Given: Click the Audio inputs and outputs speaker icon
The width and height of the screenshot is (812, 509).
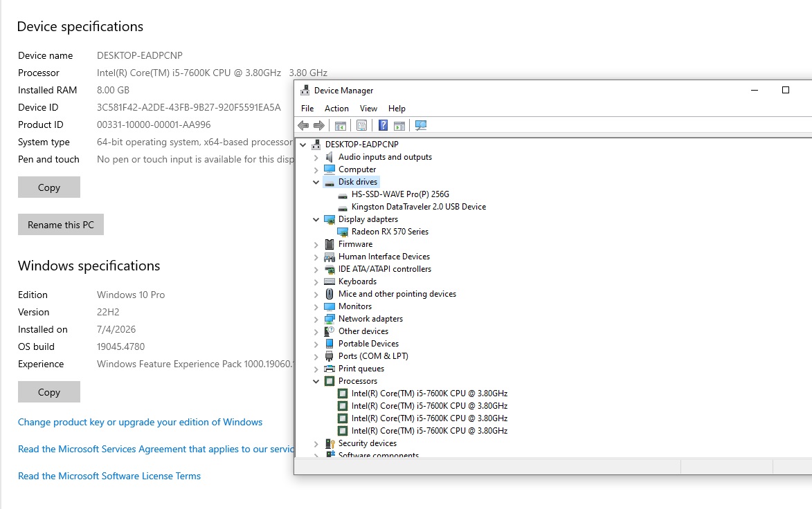Looking at the screenshot, I should pyautogui.click(x=330, y=157).
